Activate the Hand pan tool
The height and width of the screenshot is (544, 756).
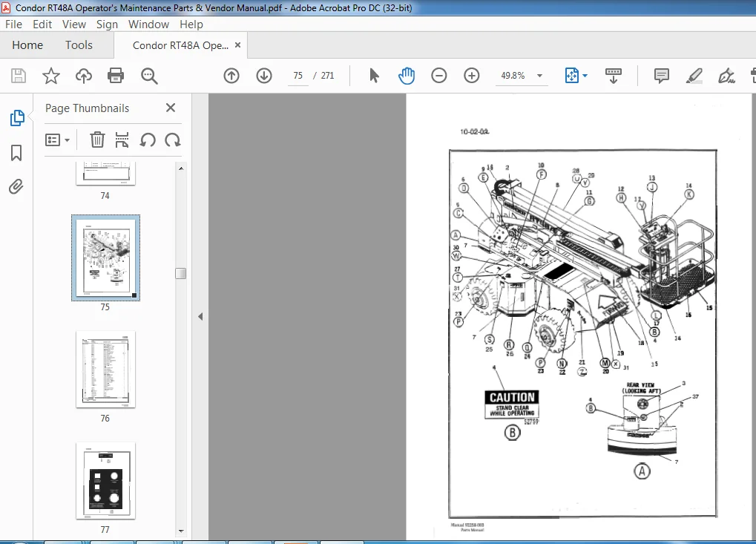tap(407, 76)
